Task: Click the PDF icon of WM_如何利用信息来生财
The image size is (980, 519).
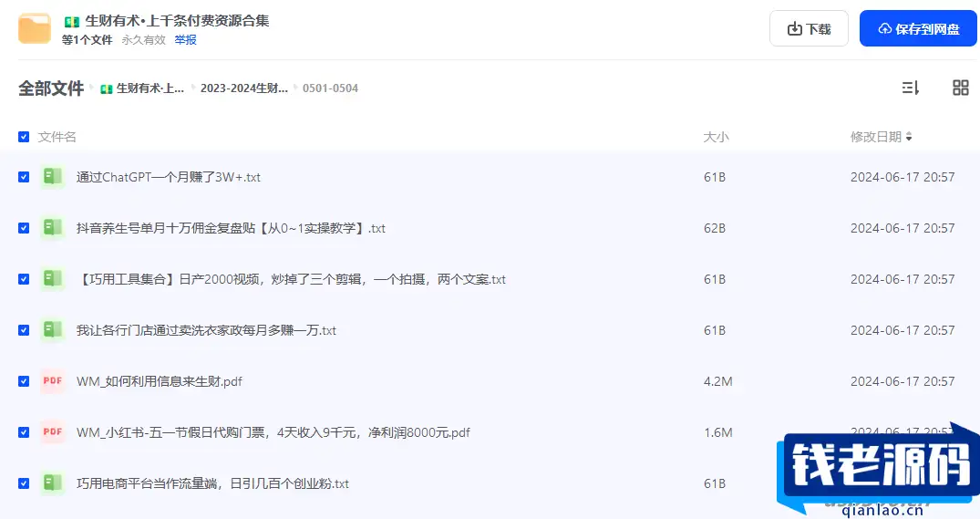Action: pyautogui.click(x=53, y=380)
